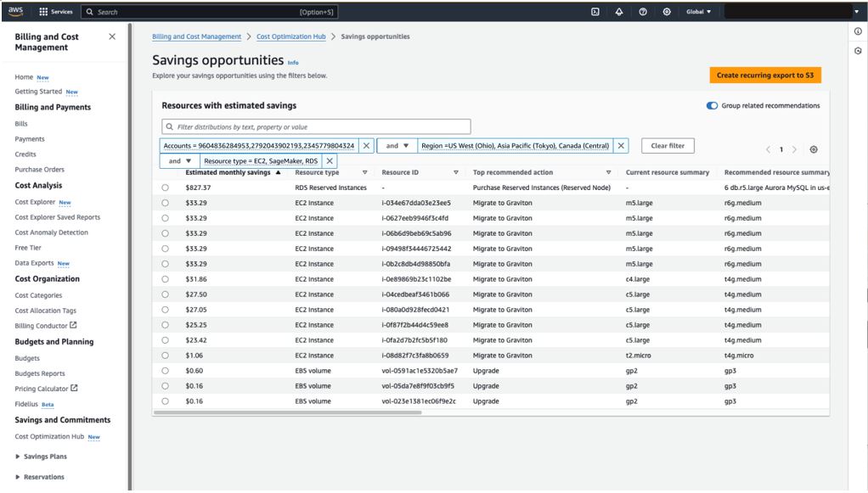
Task: Click the AWS logo home icon
Action: tap(15, 12)
